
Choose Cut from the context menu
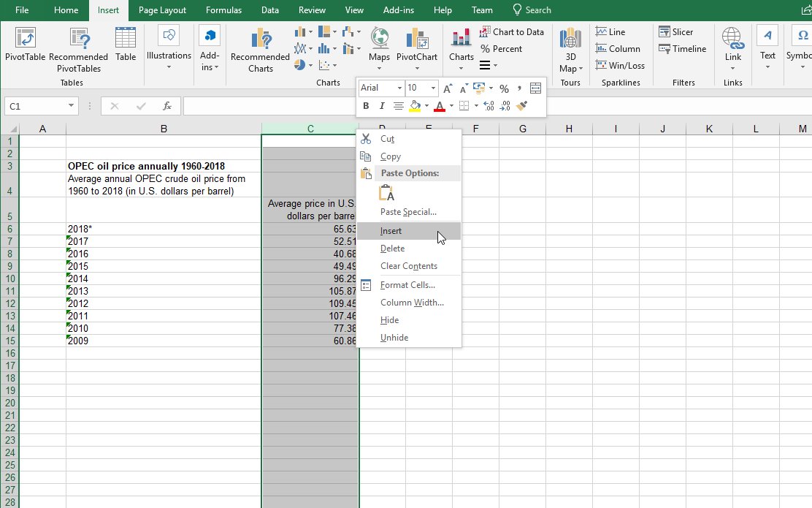point(409,138)
